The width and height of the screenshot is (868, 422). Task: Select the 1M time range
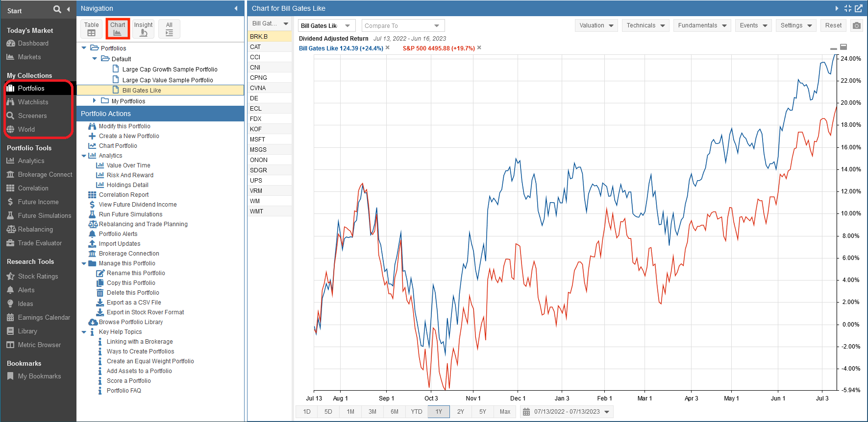coord(350,412)
